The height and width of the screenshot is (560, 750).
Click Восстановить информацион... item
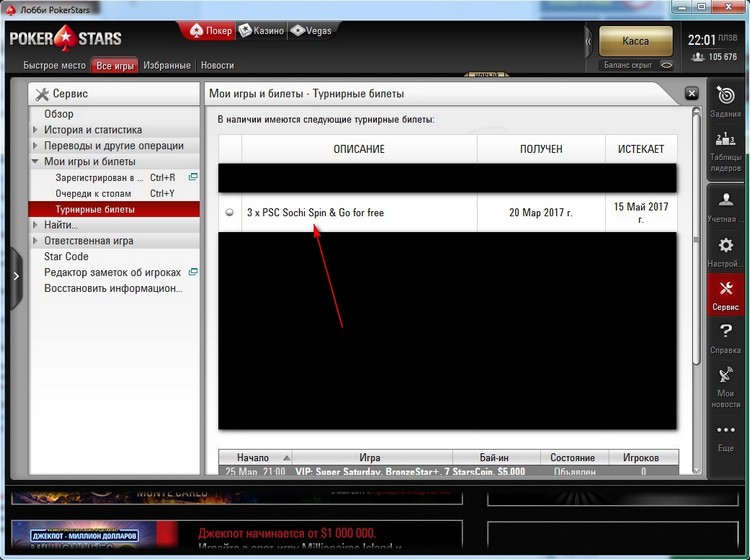pyautogui.click(x=114, y=288)
